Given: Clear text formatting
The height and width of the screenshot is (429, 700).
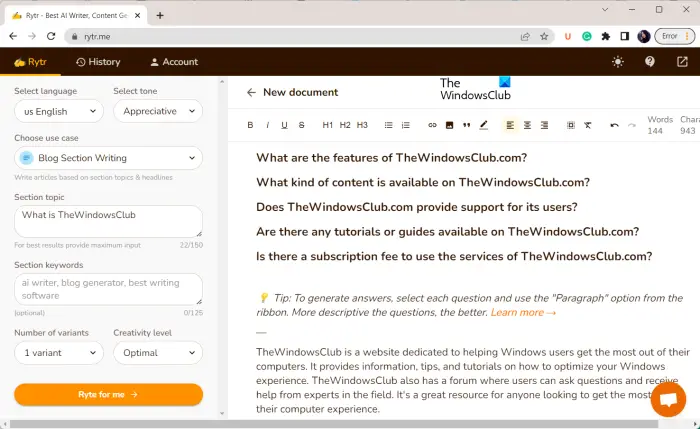Looking at the screenshot, I should pyautogui.click(x=588, y=125).
